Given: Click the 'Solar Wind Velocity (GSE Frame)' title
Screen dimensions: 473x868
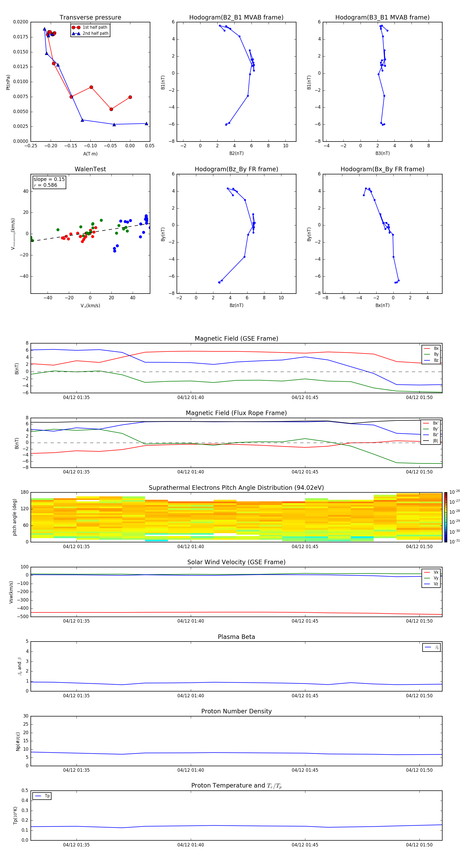Looking at the screenshot, I should coord(236,562).
